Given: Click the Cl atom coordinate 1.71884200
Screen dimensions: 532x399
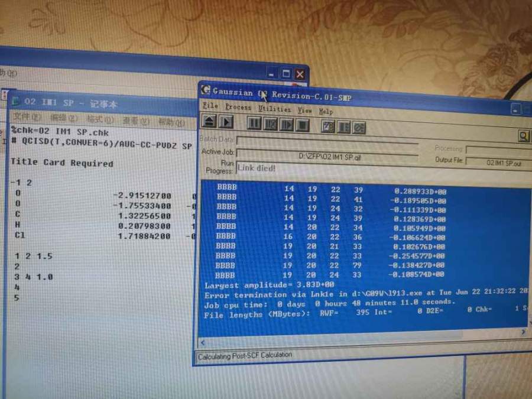Looking at the screenshot, I should click(144, 236).
